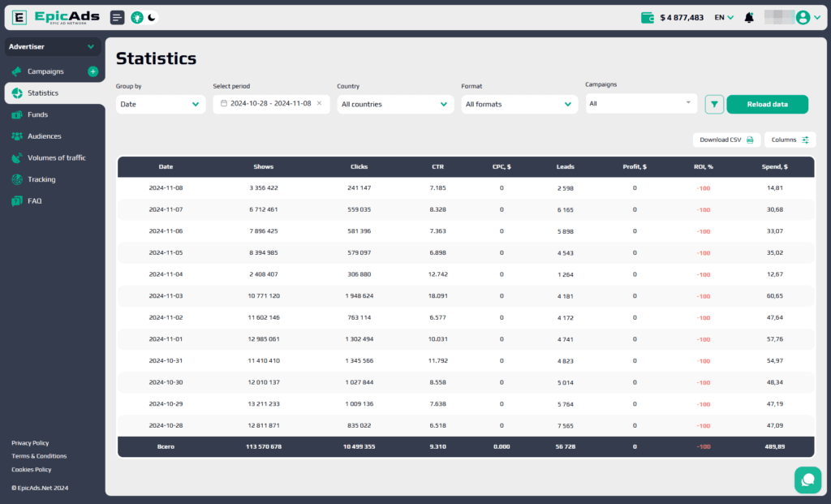This screenshot has width=831, height=504.
Task: Go to the Audiences menu item
Action: (x=45, y=136)
